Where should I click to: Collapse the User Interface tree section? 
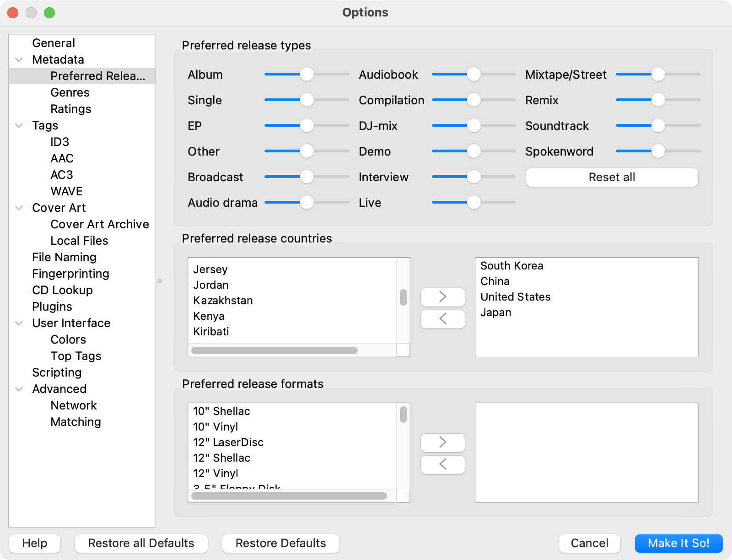[19, 323]
